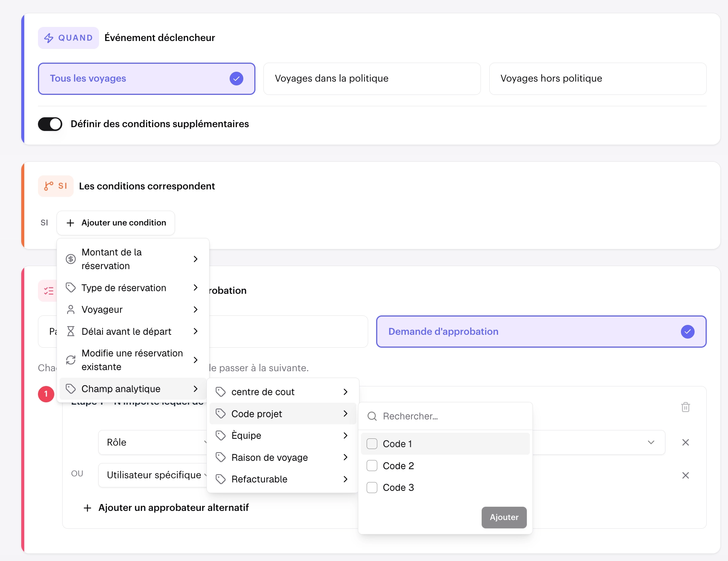728x561 pixels.
Task: Click the Rechercher search field
Action: tap(446, 416)
